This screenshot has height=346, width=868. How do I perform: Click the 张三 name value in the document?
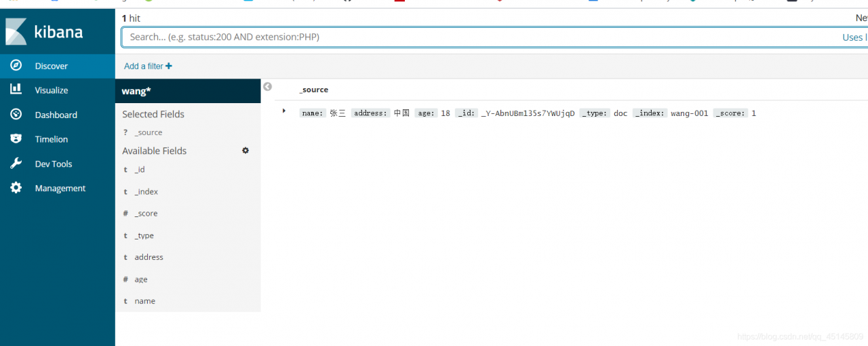coord(338,113)
